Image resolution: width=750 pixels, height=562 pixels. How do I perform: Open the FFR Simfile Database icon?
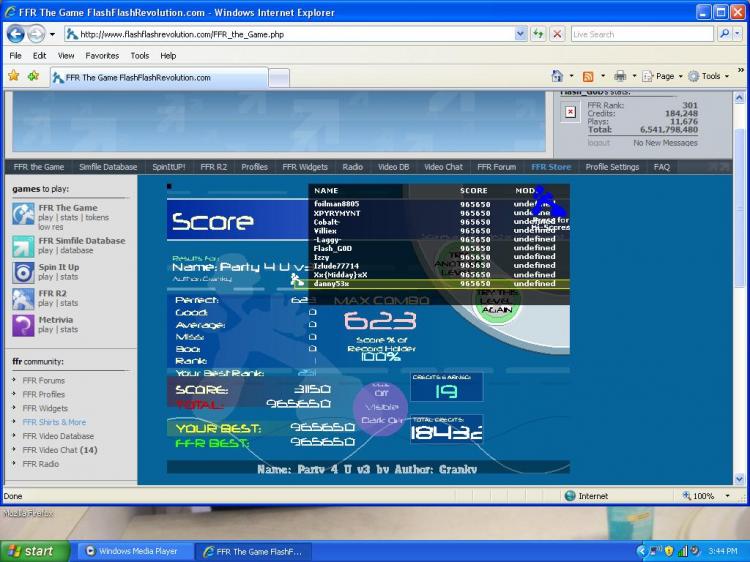(x=24, y=246)
